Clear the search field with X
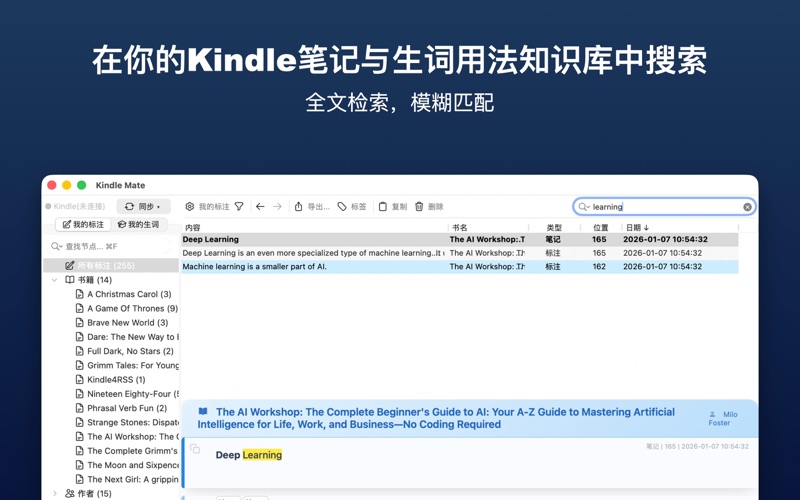 [x=747, y=207]
